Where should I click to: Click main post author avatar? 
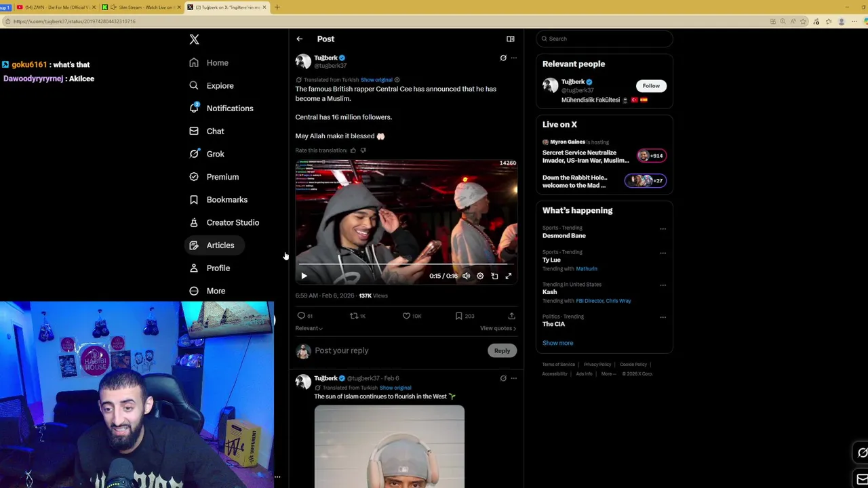[302, 62]
